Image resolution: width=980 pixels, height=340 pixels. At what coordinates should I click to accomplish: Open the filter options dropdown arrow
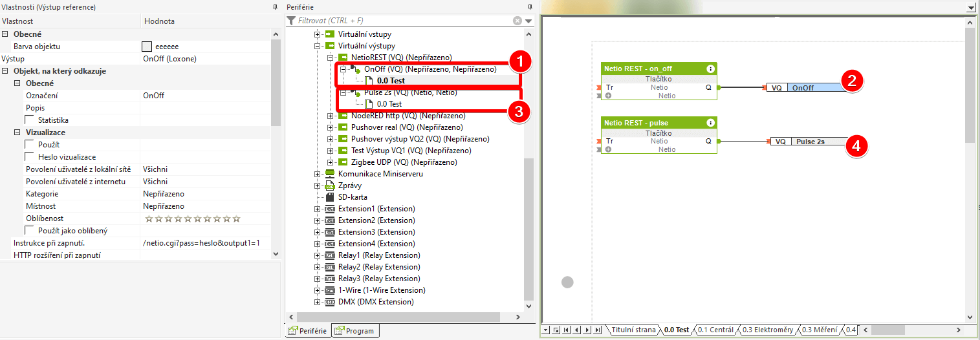pos(528,21)
